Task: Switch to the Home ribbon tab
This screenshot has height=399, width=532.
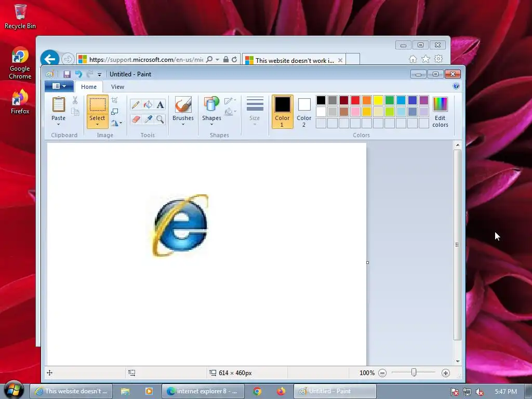Action: tap(88, 87)
